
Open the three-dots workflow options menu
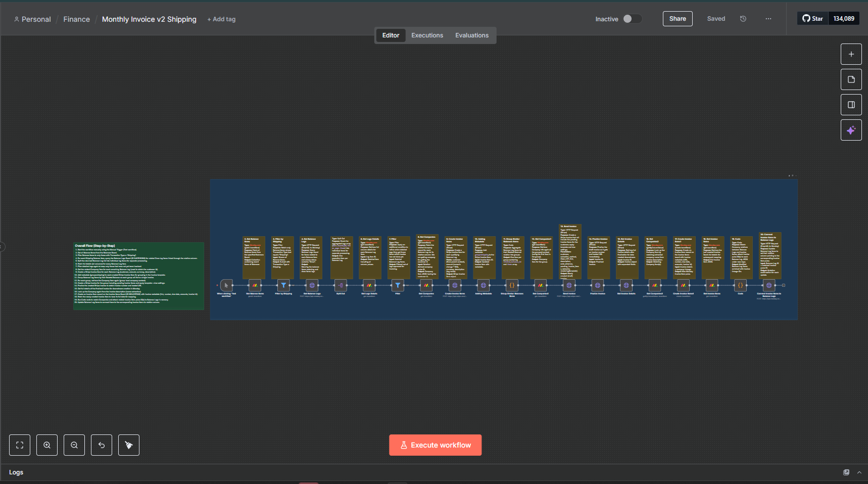768,19
